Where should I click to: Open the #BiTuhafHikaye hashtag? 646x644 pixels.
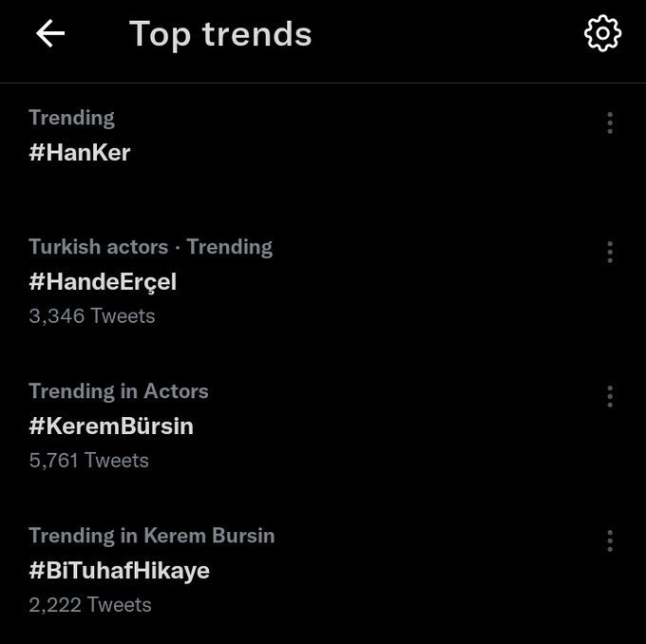tap(119, 570)
